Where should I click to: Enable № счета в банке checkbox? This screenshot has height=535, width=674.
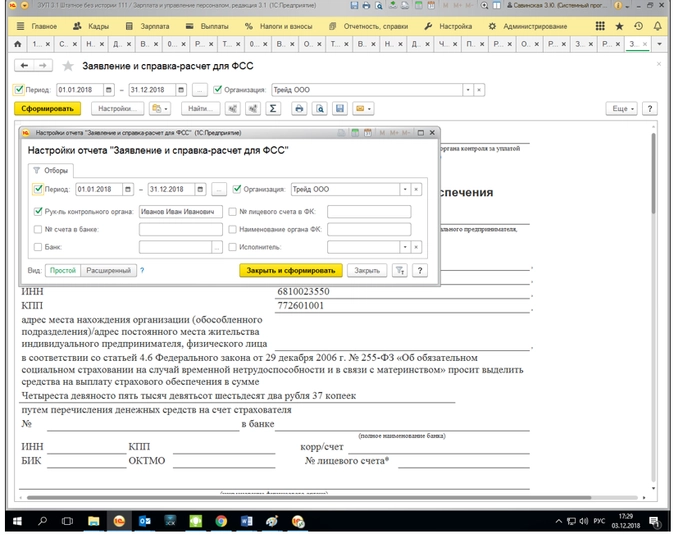[x=38, y=229]
